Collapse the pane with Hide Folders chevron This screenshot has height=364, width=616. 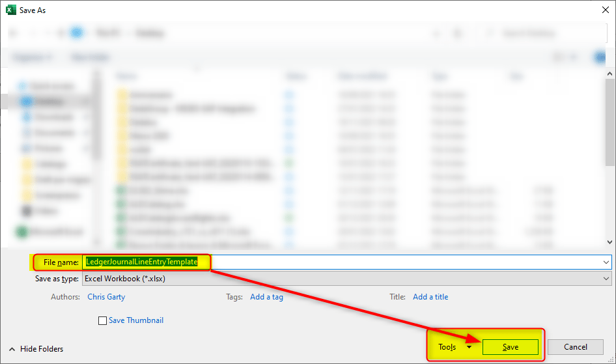point(12,349)
